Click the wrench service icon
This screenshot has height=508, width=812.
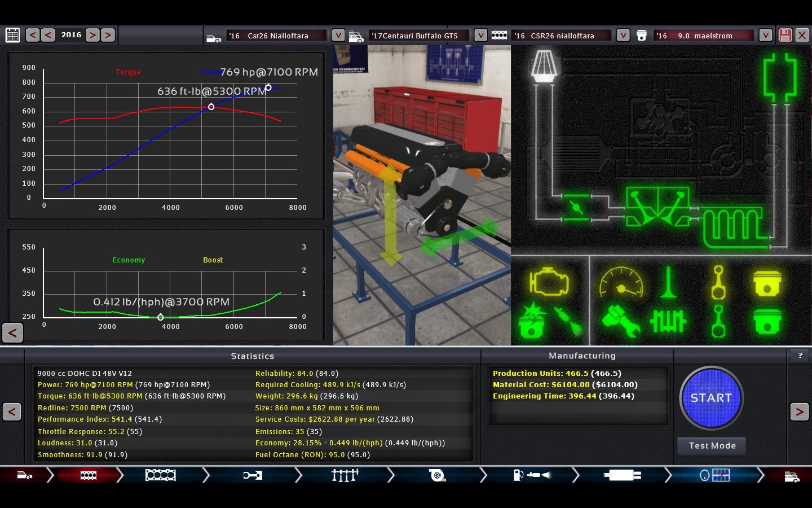620,321
